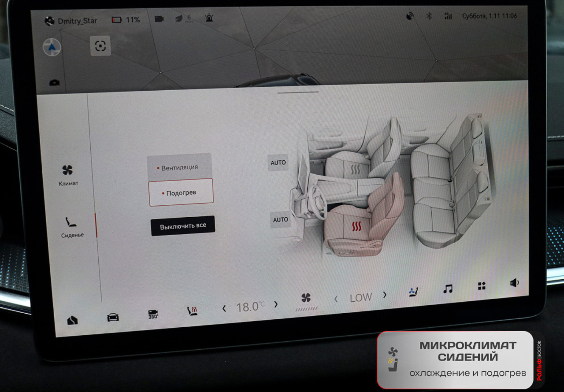Toggle the lower AUTO seat mode
The width and height of the screenshot is (564, 392).
(x=280, y=219)
